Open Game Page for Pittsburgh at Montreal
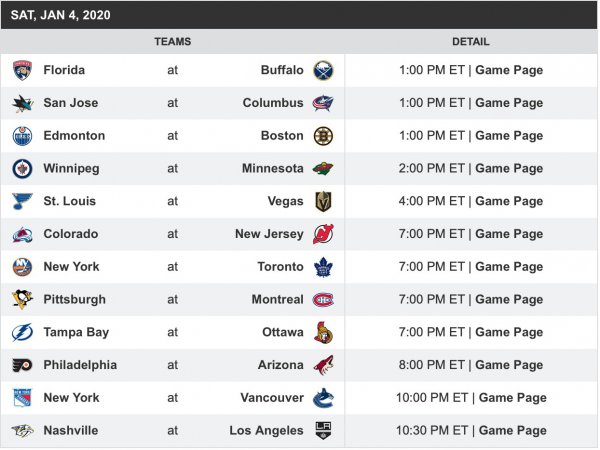 509,299
